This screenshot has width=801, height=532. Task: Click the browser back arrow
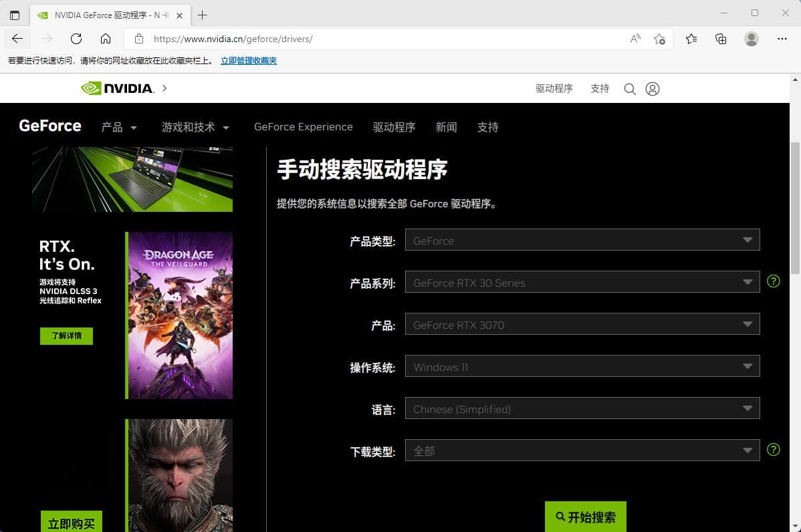[x=17, y=39]
